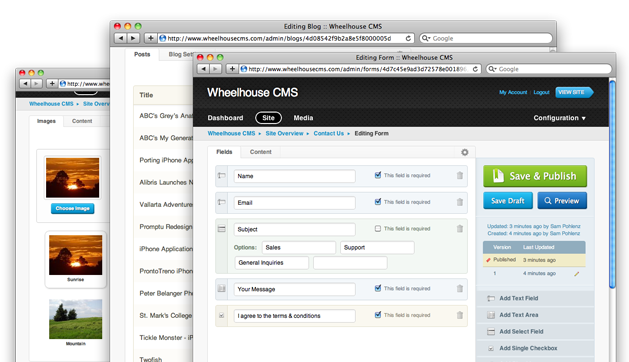Go back in the Editing Blog browser window
Screen dimensions: 629x362
[x=120, y=38]
